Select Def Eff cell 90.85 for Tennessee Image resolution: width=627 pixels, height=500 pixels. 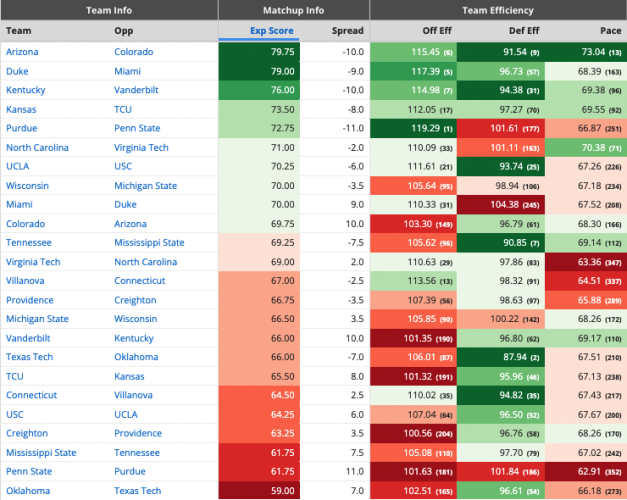501,243
